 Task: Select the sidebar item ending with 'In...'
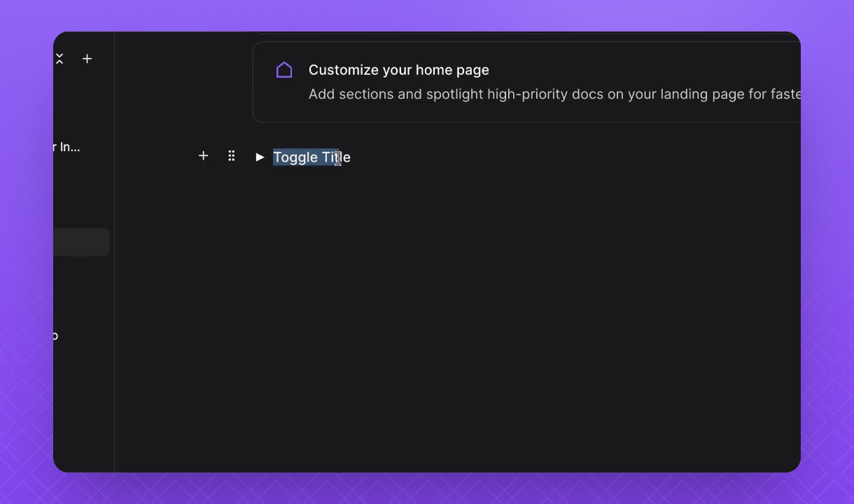point(69,147)
